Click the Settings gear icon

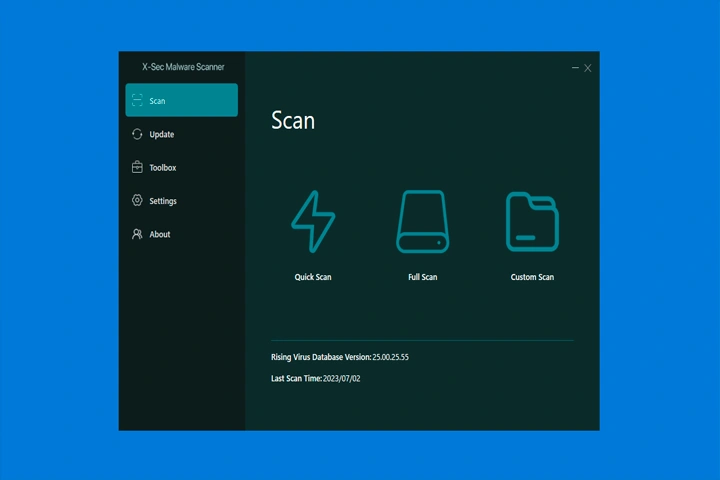(137, 200)
